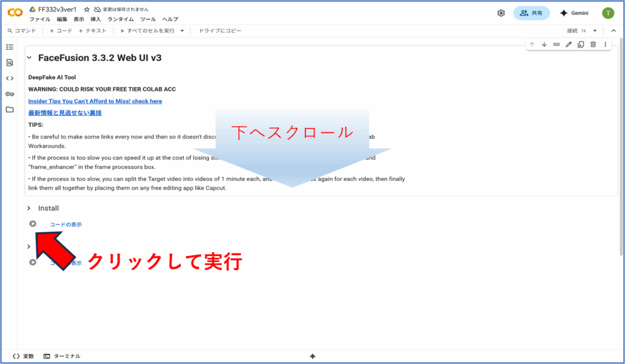Click the 'TIPS:' label
This screenshot has width=625, height=364.
pos(35,124)
